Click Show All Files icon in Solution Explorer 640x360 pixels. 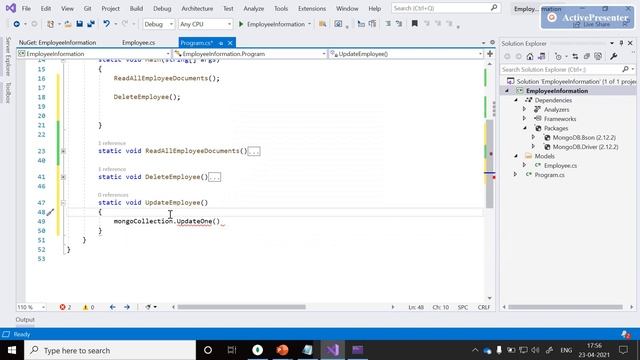598,56
